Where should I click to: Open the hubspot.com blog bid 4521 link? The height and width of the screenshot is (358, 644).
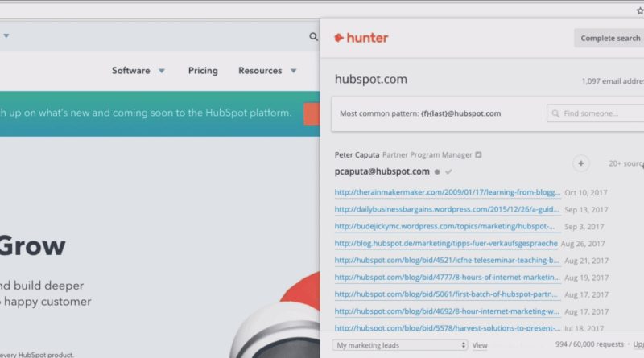click(x=447, y=261)
